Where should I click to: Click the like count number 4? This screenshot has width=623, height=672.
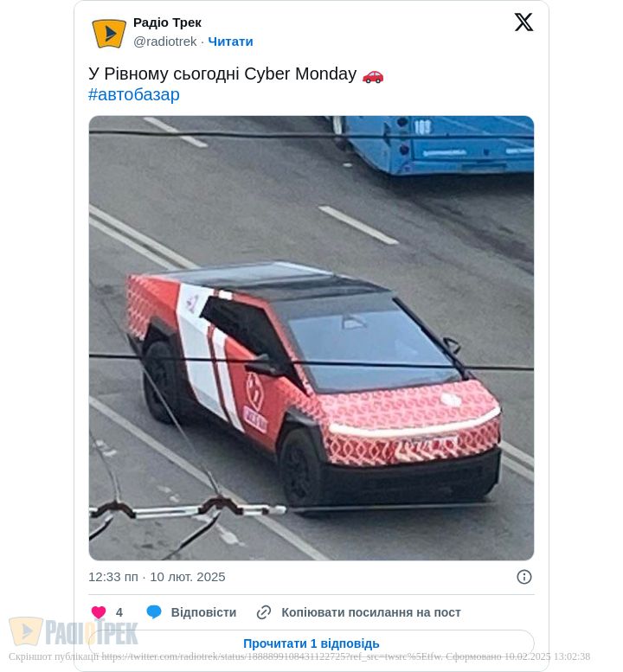[119, 612]
